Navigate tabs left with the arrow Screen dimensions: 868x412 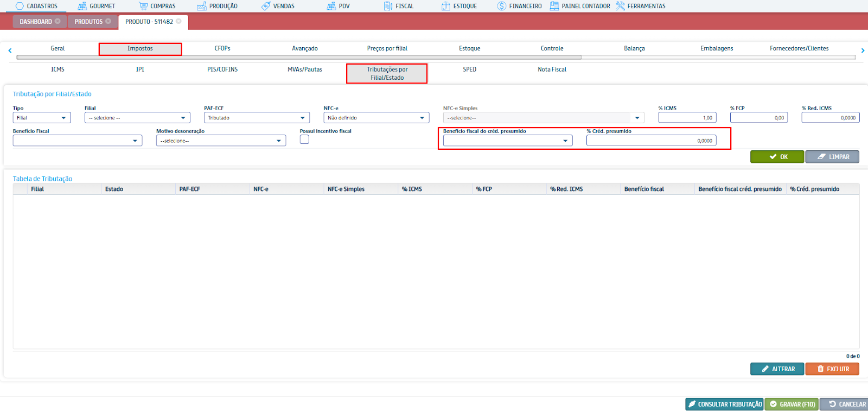tap(10, 50)
